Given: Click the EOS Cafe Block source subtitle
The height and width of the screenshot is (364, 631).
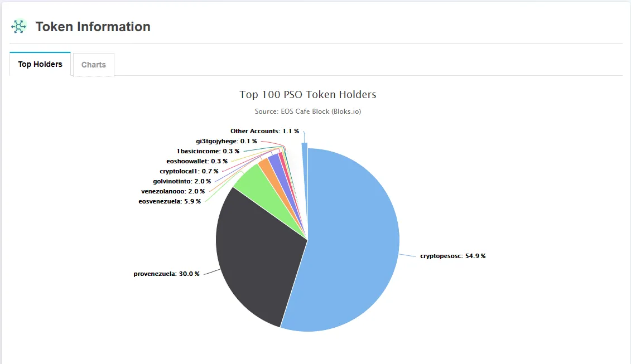Looking at the screenshot, I should pos(308,111).
